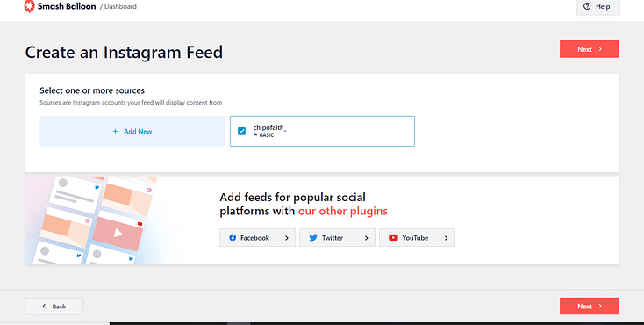Click the bottom Next button
This screenshot has height=325, width=644.
coord(589,306)
